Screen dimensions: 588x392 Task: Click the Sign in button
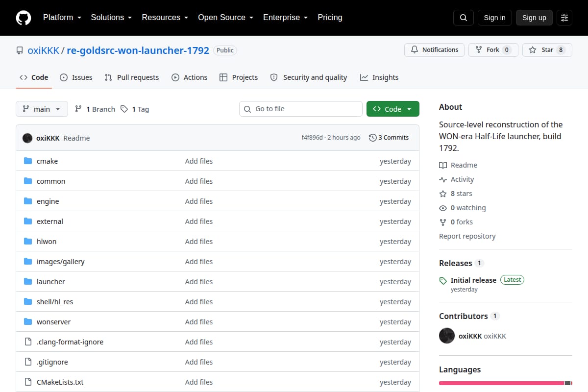pyautogui.click(x=494, y=18)
